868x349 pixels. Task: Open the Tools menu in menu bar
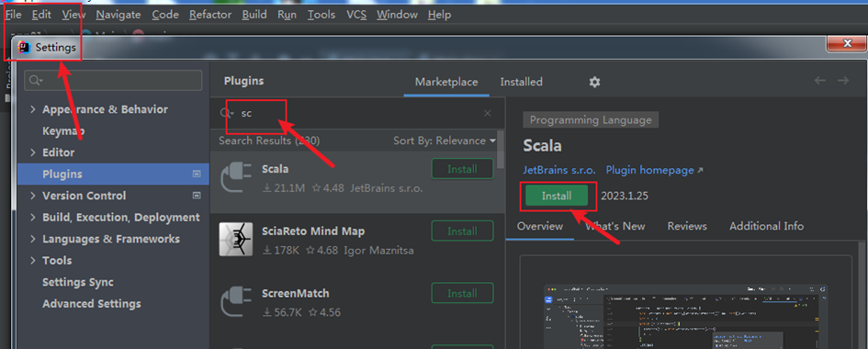(321, 15)
